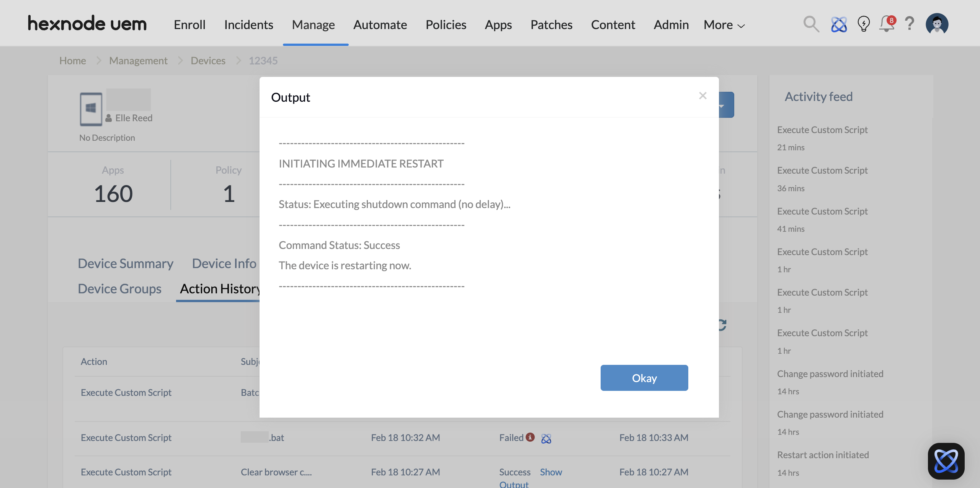Open the Hexnode Genie AI icon in header
This screenshot has height=488, width=980.
point(839,24)
